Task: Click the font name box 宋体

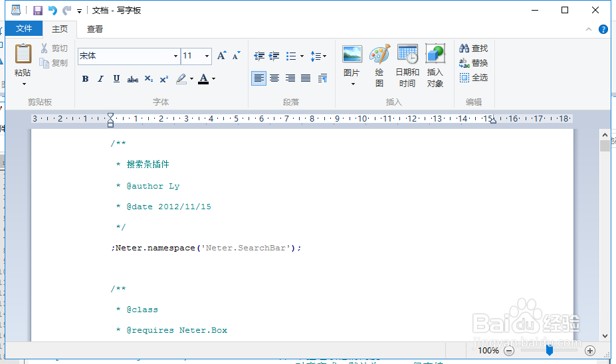Action: (125, 56)
